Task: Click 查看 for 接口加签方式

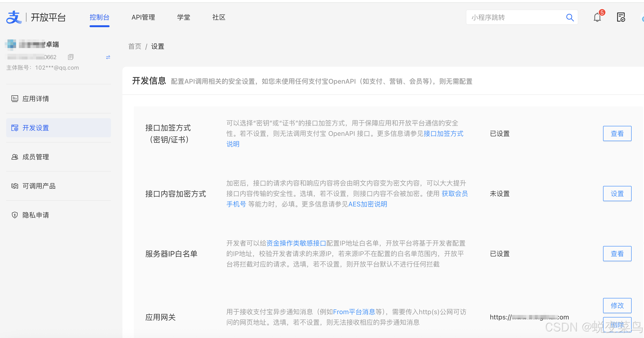Action: pyautogui.click(x=617, y=133)
